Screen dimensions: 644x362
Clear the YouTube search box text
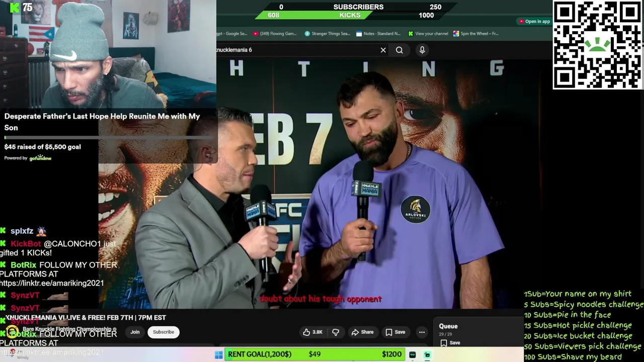click(383, 50)
